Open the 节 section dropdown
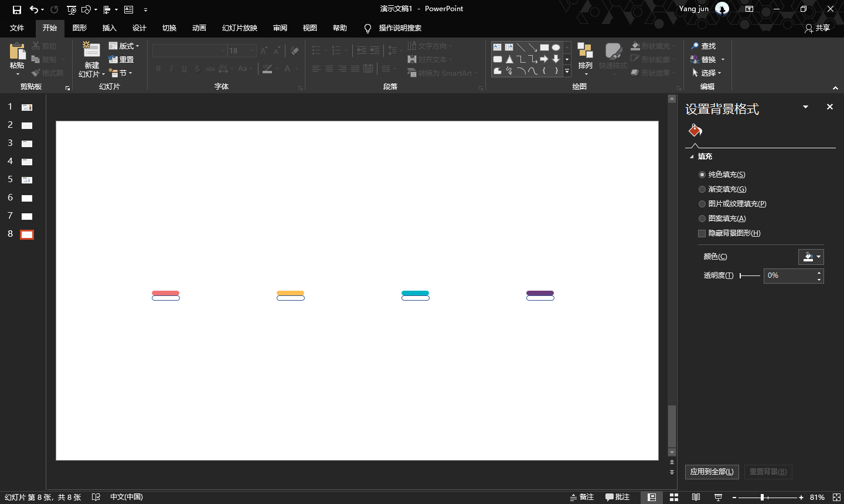The width and height of the screenshot is (844, 504). click(x=120, y=73)
